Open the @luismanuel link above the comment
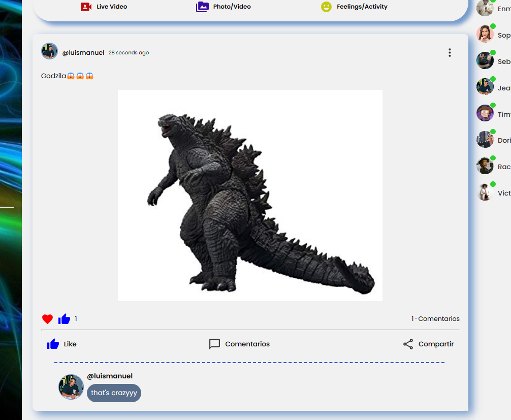 [x=110, y=376]
